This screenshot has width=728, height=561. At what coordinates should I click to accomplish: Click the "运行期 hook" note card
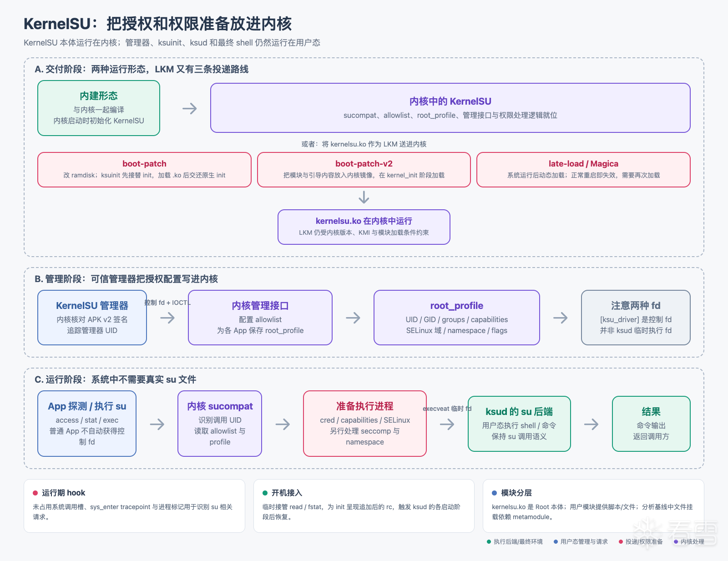click(x=134, y=506)
